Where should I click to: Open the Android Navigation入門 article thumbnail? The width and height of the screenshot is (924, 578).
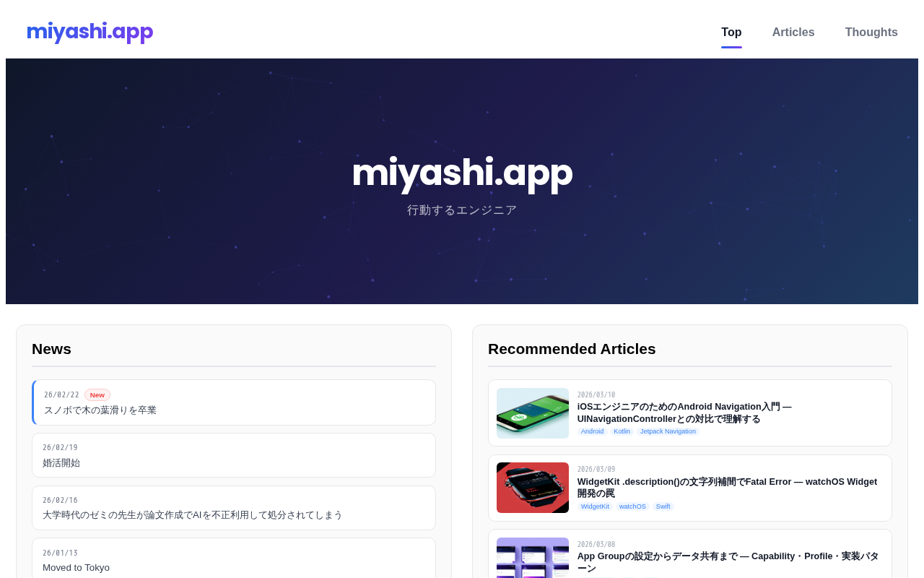tap(533, 413)
